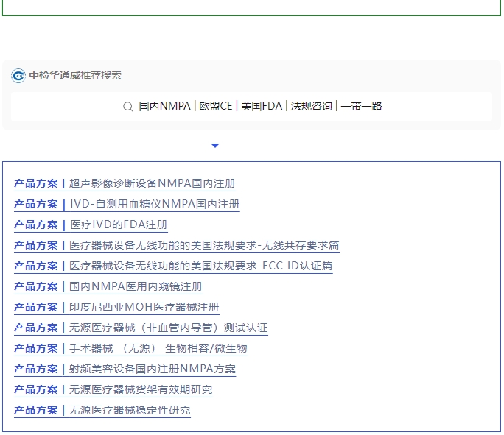
Task: Click the 中检华通威 logo icon
Action: tap(18, 76)
